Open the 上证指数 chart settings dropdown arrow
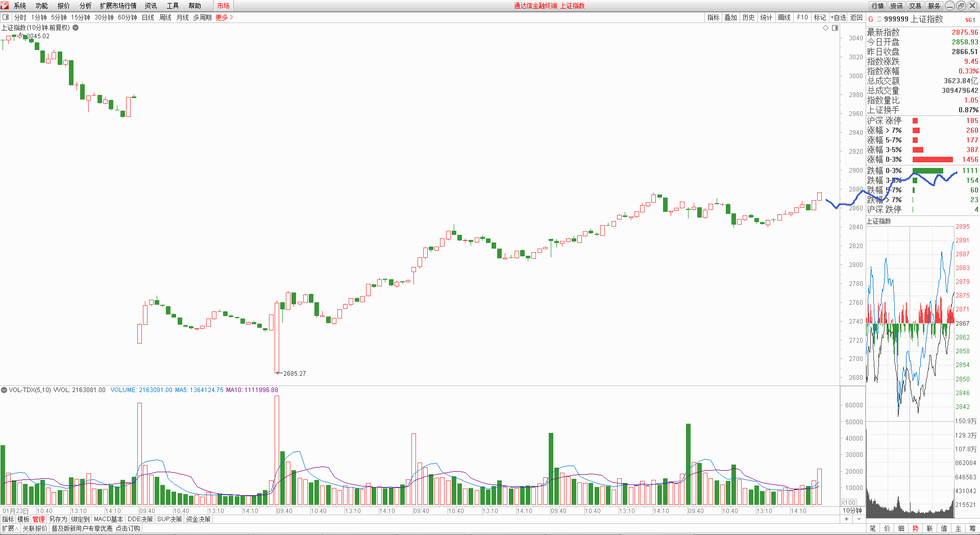 click(76, 28)
